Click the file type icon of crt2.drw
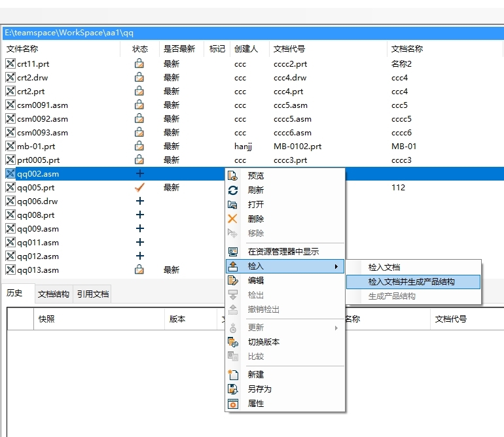The width and height of the screenshot is (504, 437). click(x=10, y=77)
